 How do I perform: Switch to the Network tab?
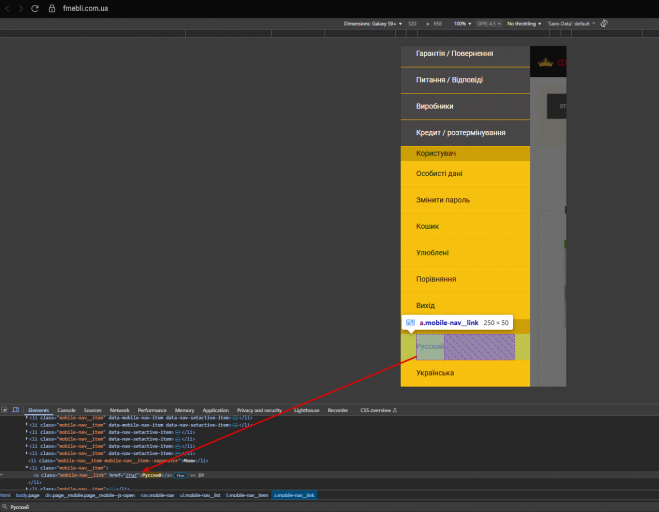point(119,410)
